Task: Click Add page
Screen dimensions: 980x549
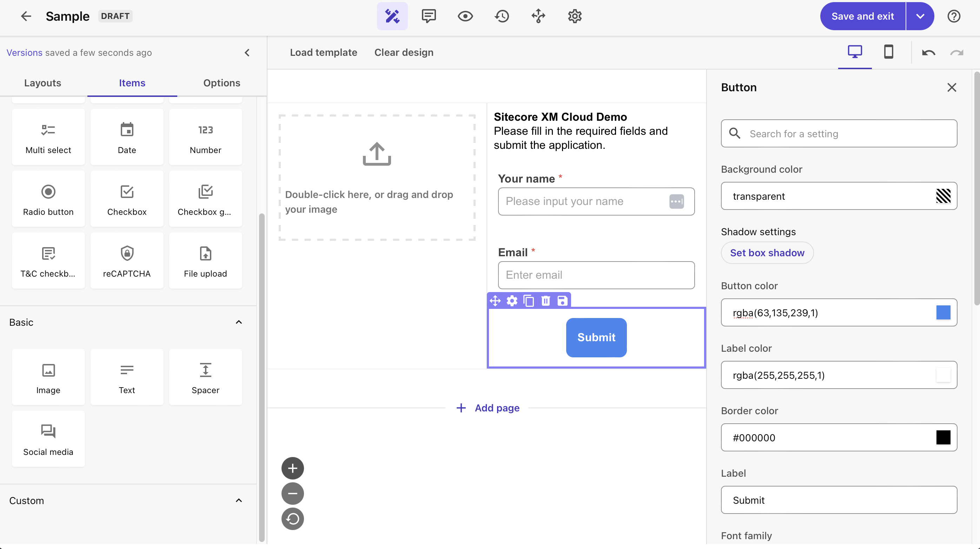Action: pos(488,408)
